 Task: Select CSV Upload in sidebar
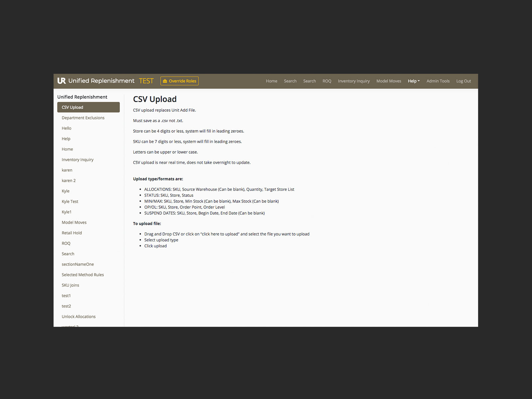click(x=88, y=107)
